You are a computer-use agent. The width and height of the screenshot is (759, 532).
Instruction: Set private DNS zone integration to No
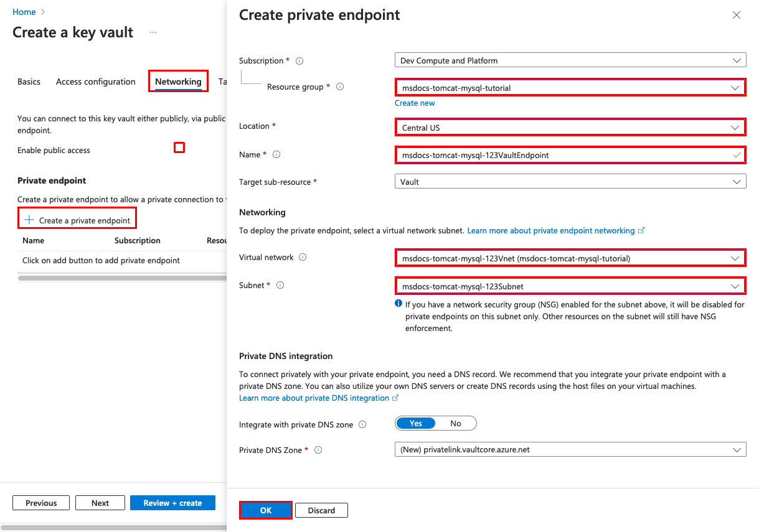[x=456, y=423]
